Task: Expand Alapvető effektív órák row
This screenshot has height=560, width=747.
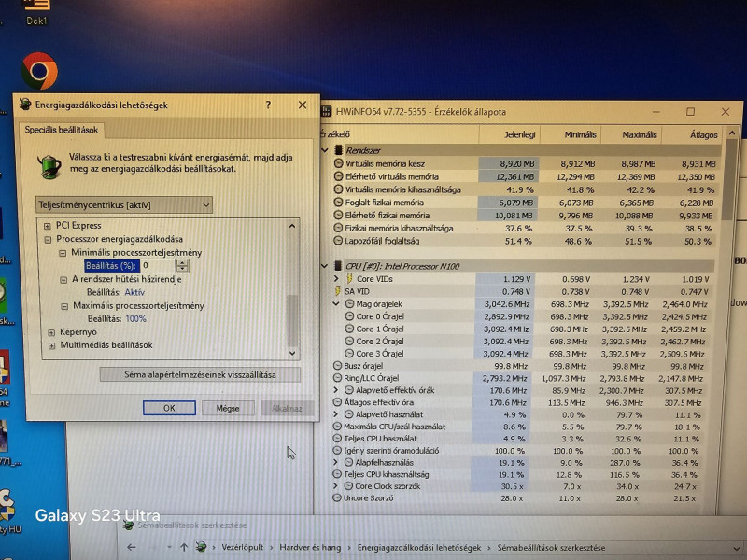Action: click(335, 390)
